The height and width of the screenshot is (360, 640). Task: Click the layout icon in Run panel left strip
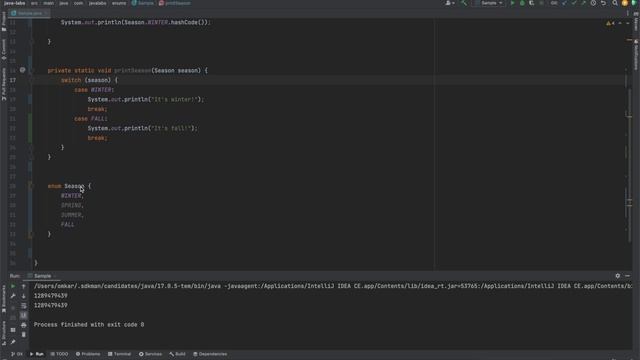13,330
